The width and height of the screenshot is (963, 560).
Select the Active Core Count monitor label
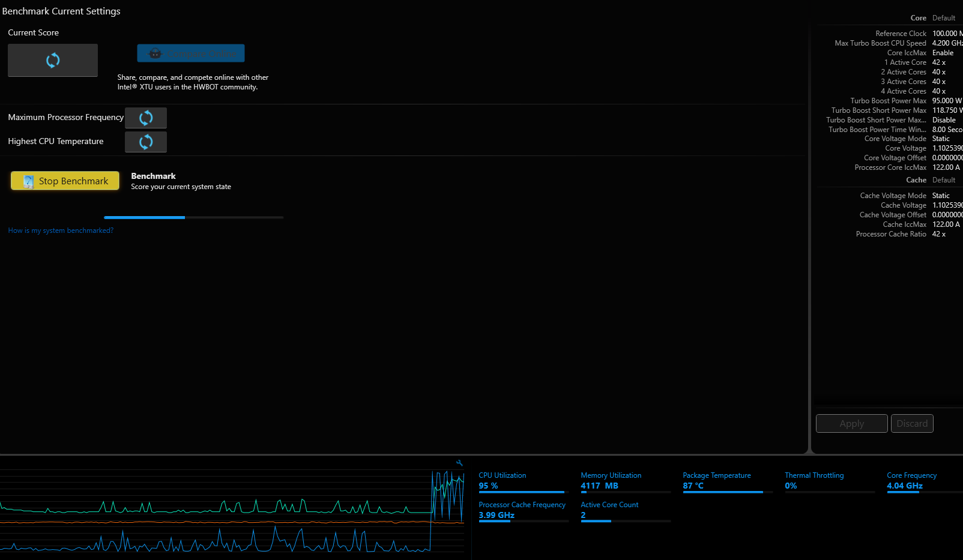click(609, 505)
